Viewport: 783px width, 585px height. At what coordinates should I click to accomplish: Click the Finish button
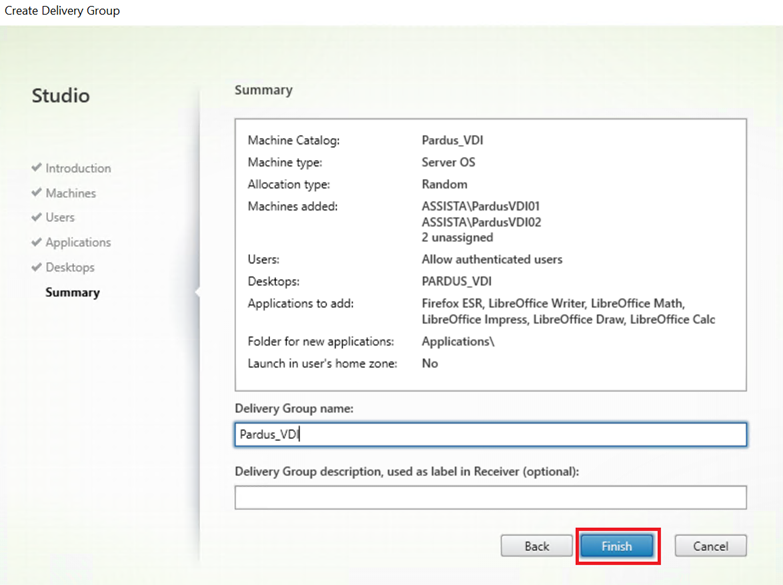617,546
